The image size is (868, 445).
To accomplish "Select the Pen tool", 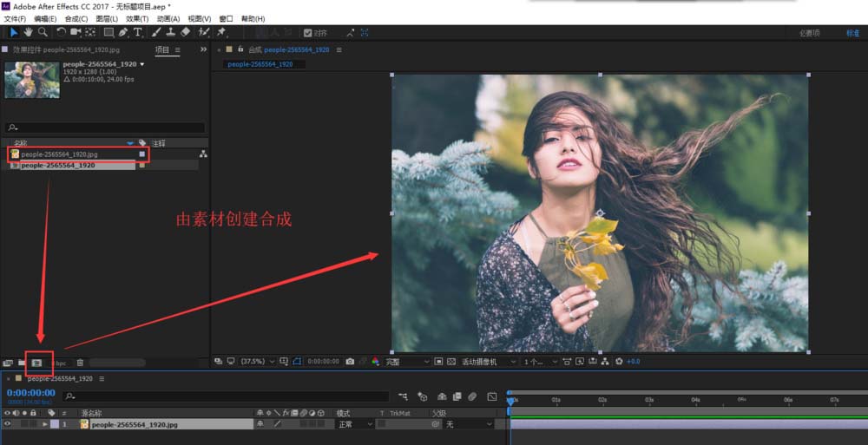I will 123,33.
